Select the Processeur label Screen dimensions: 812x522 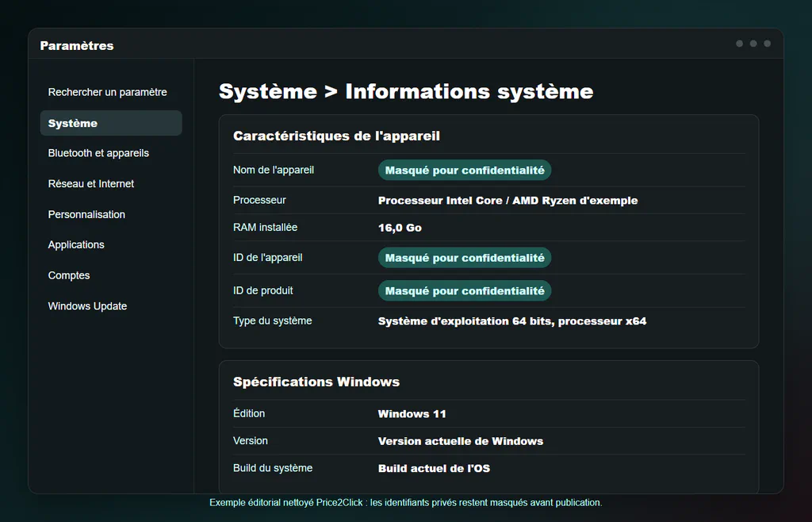click(x=259, y=200)
